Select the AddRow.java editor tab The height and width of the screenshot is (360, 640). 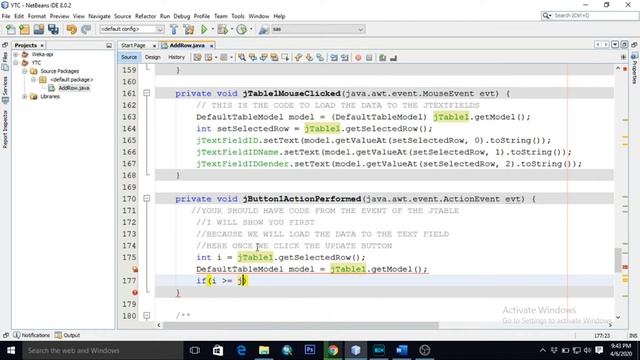187,45
